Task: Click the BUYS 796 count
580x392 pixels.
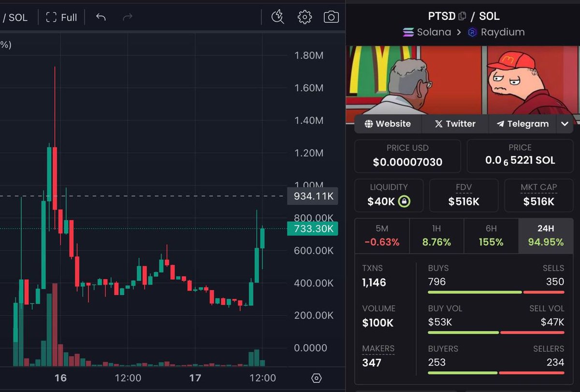Action: click(437, 282)
